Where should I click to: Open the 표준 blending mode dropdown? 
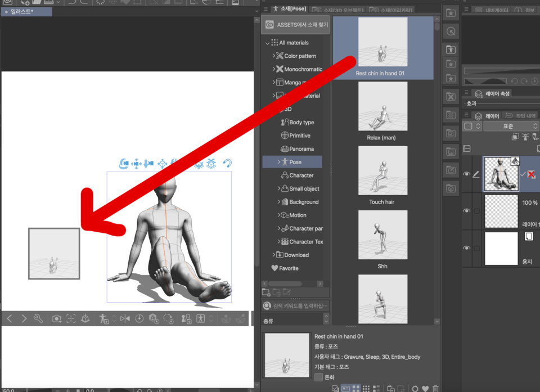click(x=511, y=126)
